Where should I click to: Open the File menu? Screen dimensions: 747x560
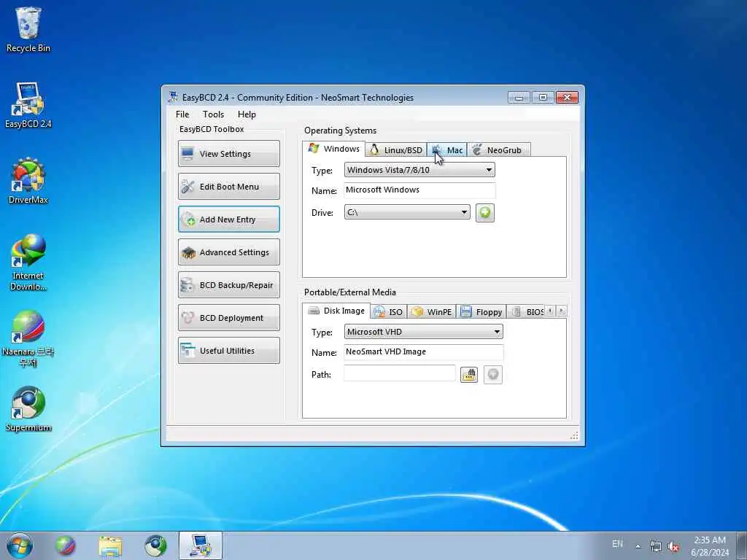182,114
